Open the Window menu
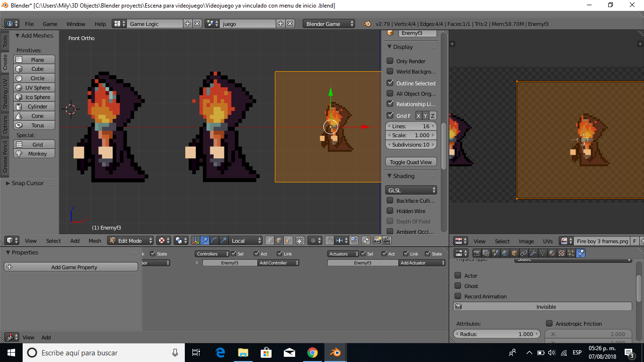 click(x=76, y=24)
